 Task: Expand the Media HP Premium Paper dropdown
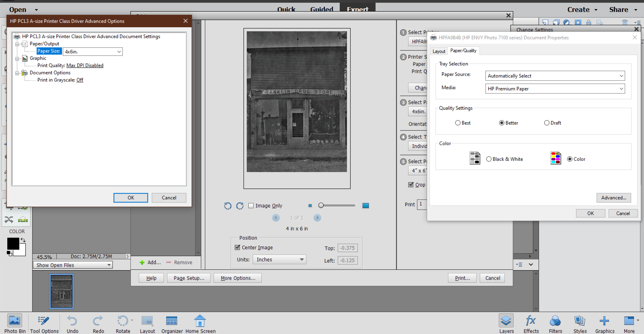(x=555, y=89)
